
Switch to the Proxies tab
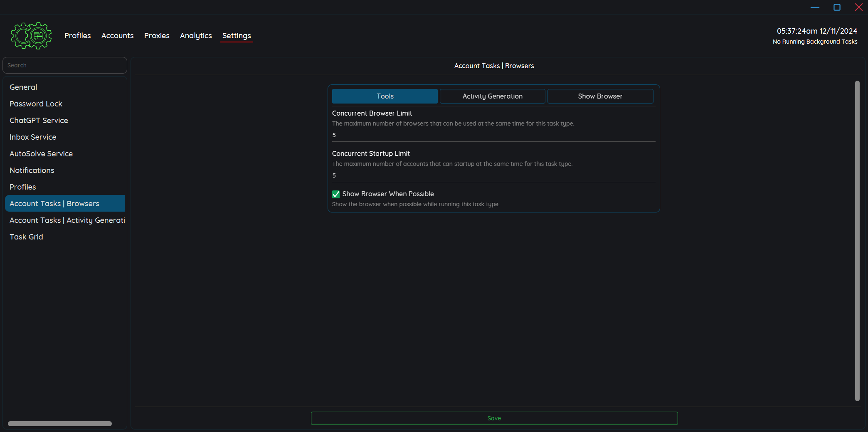pyautogui.click(x=157, y=36)
